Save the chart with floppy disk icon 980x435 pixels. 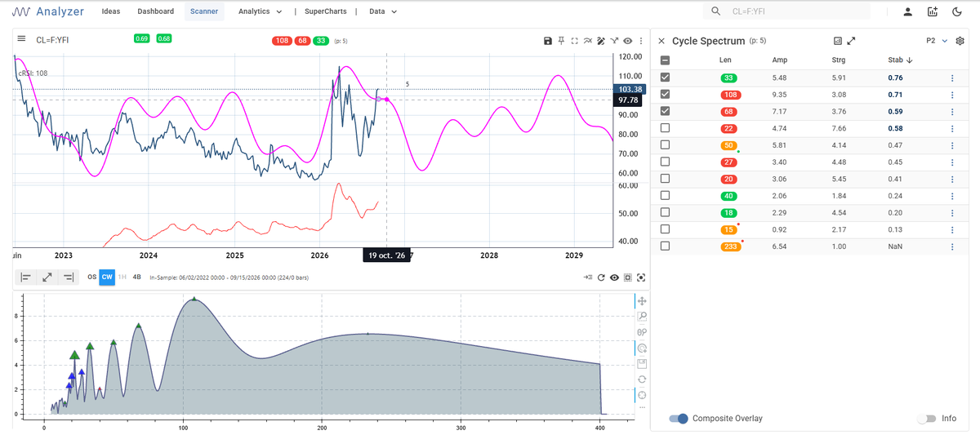(x=548, y=41)
